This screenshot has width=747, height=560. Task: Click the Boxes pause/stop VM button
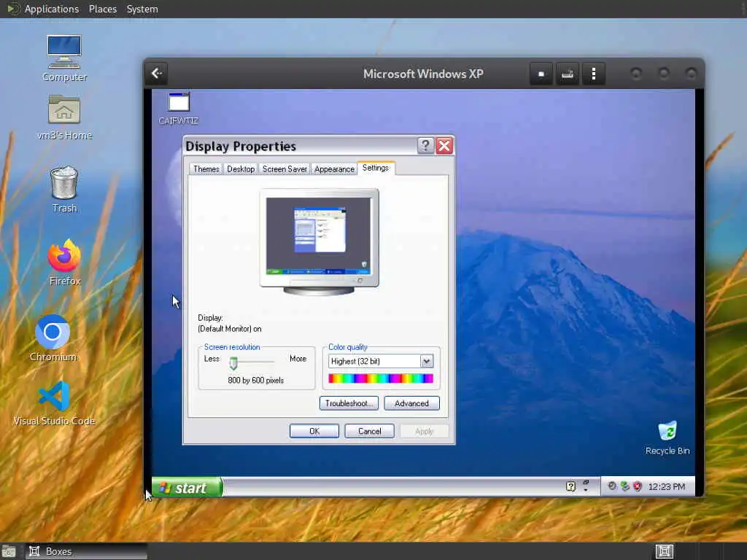coord(541,74)
